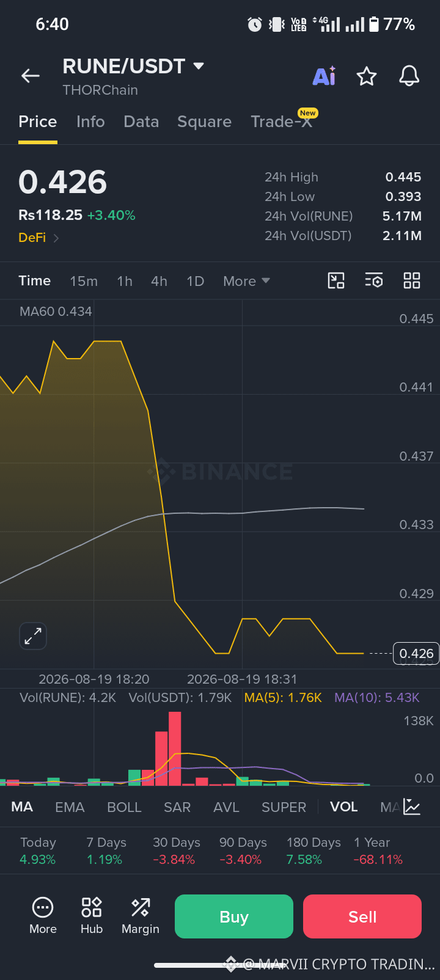The image size is (440, 980).
Task: Tap the 0.426 current price label on chart
Action: [x=416, y=654]
